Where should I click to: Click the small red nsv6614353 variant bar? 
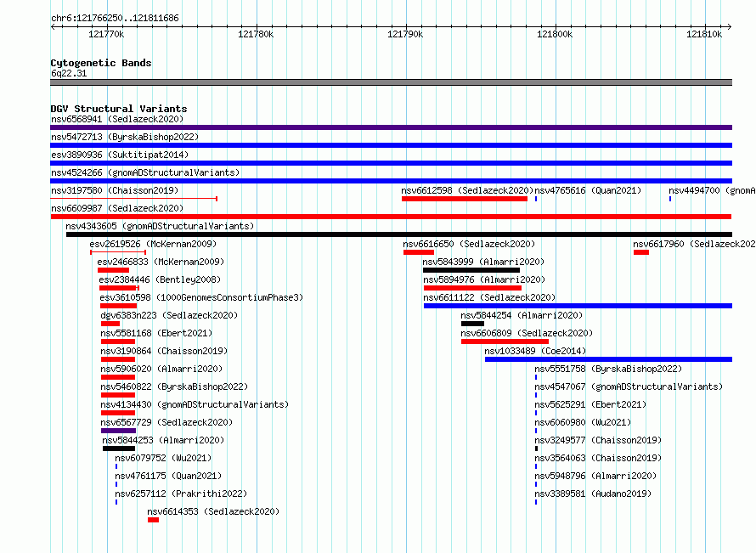tap(153, 520)
